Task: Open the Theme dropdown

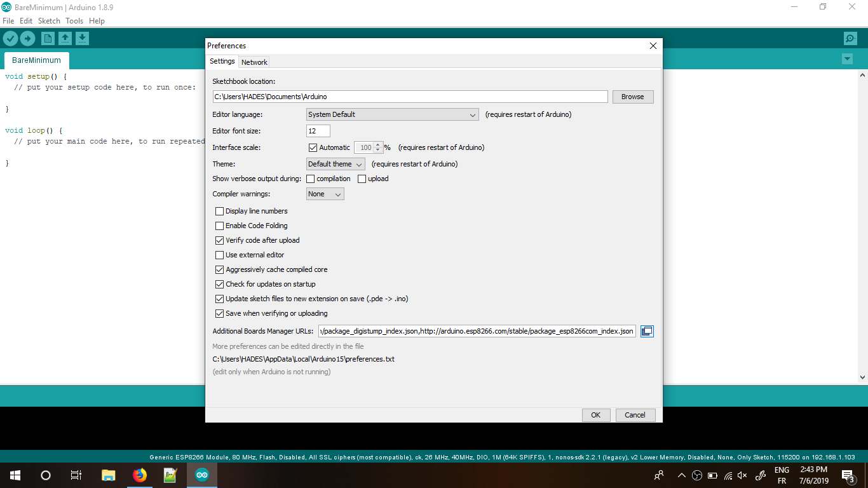Action: click(x=335, y=163)
